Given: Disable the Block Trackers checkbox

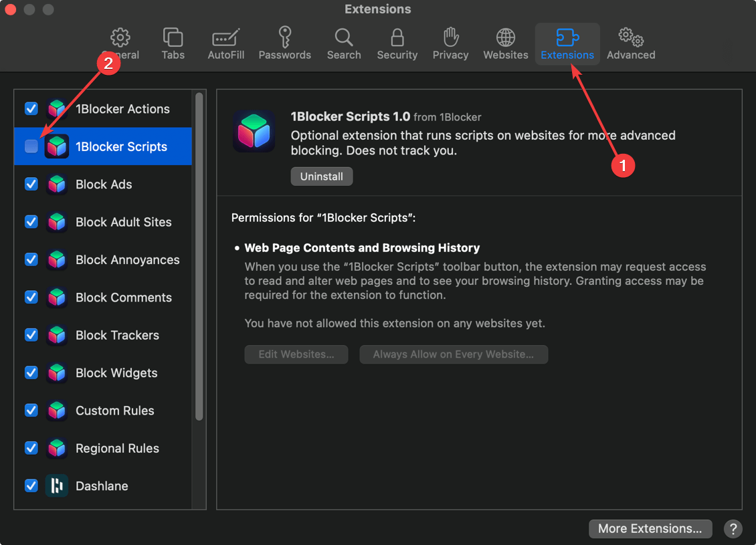Looking at the screenshot, I should pos(31,335).
